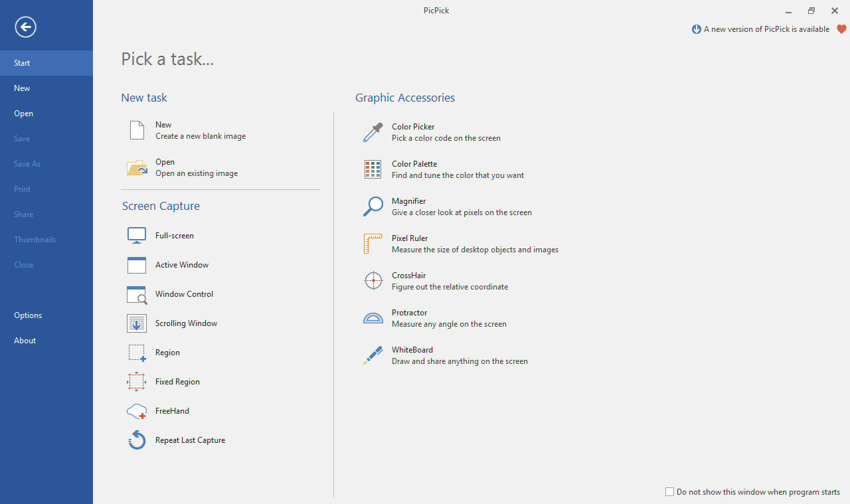Minimize the PicPick window
This screenshot has width=850, height=504.
click(788, 11)
